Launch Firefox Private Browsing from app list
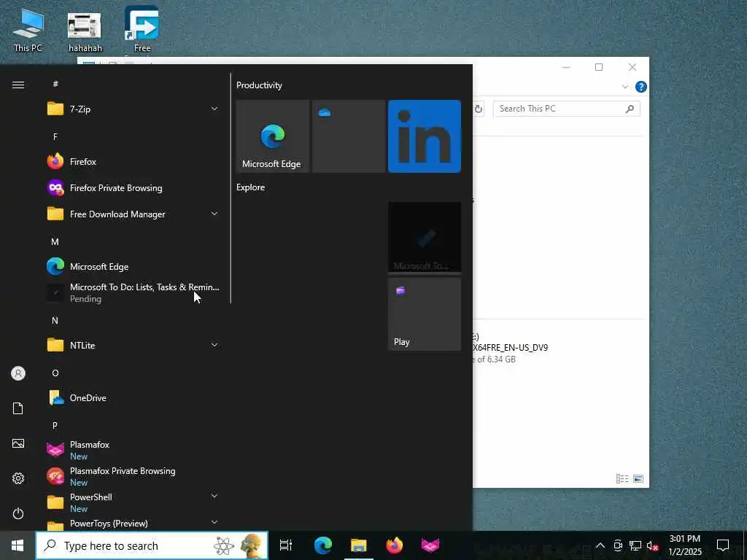Screen dimensions: 747x560 pos(133,187)
